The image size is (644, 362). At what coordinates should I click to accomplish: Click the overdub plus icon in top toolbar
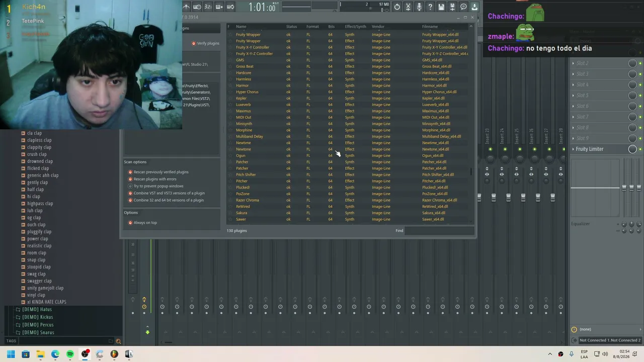(219, 7)
